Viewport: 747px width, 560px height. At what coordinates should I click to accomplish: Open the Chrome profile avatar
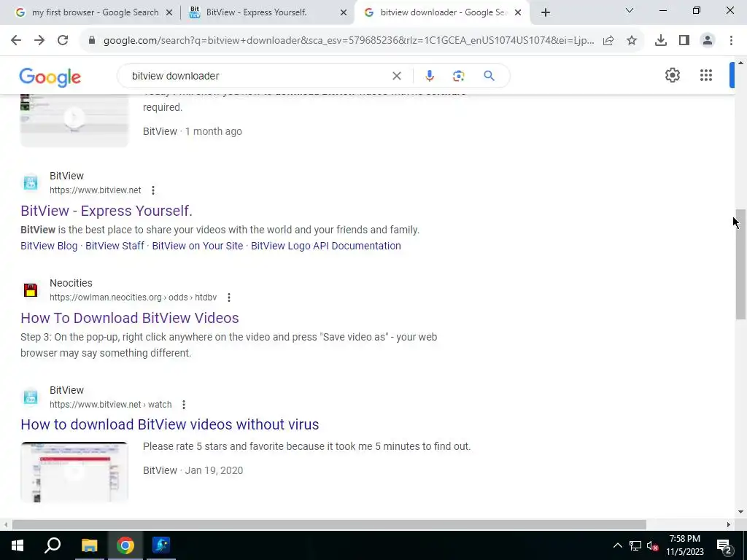click(x=708, y=41)
